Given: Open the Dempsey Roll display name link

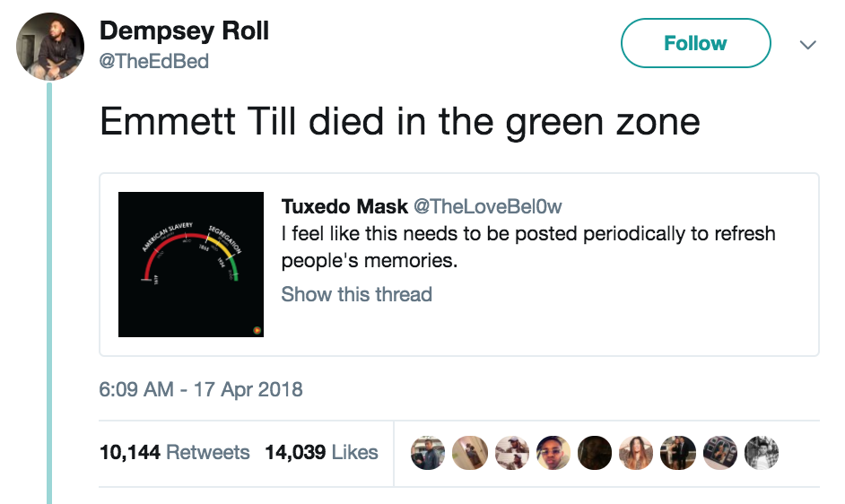Looking at the screenshot, I should [184, 30].
